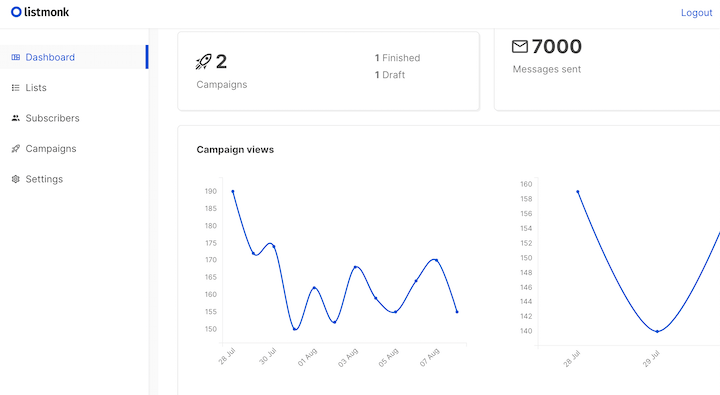
Task: Click the listmonk circle logo icon
Action: [16, 12]
